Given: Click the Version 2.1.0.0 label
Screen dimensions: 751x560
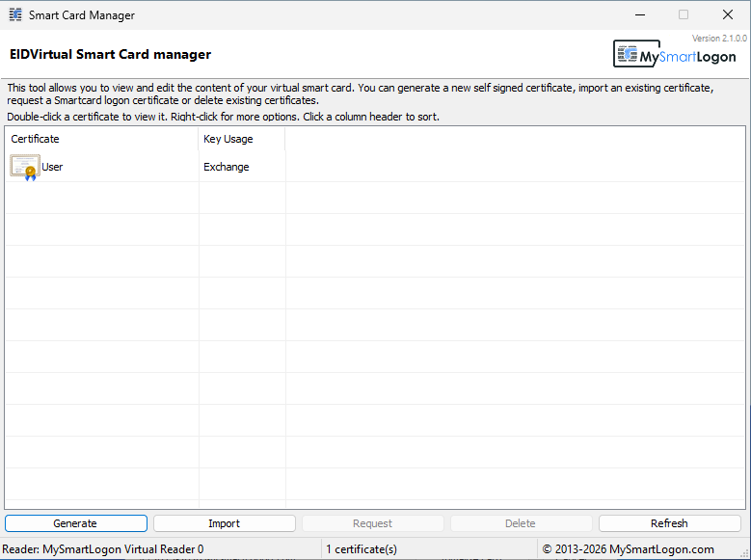Looking at the screenshot, I should pyautogui.click(x=719, y=38).
